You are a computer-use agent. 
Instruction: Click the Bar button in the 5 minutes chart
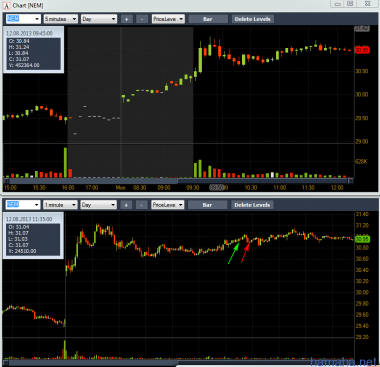[x=208, y=19]
